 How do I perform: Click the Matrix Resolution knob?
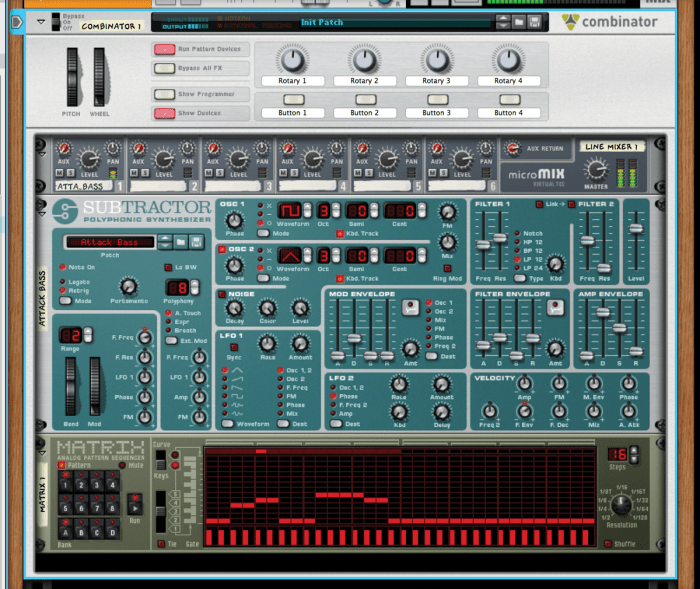(621, 505)
